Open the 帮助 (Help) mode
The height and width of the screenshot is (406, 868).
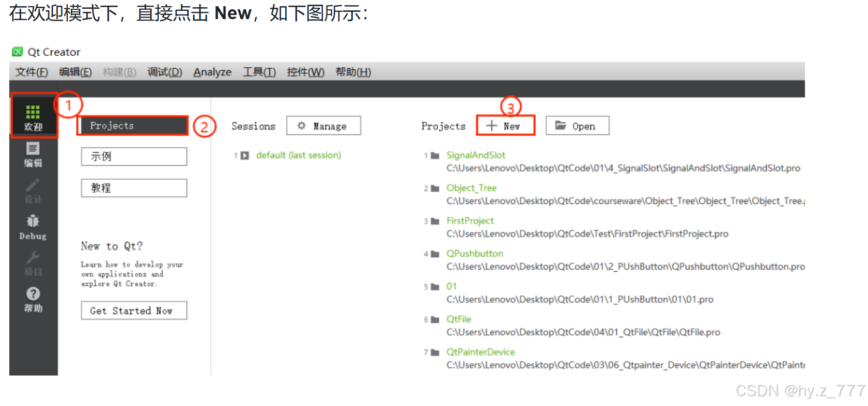click(x=33, y=300)
